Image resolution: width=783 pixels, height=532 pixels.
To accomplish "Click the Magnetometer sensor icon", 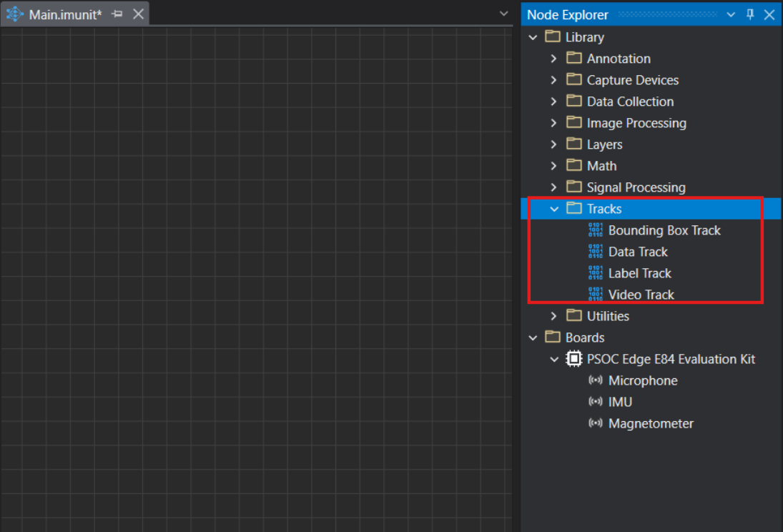I will pos(595,423).
